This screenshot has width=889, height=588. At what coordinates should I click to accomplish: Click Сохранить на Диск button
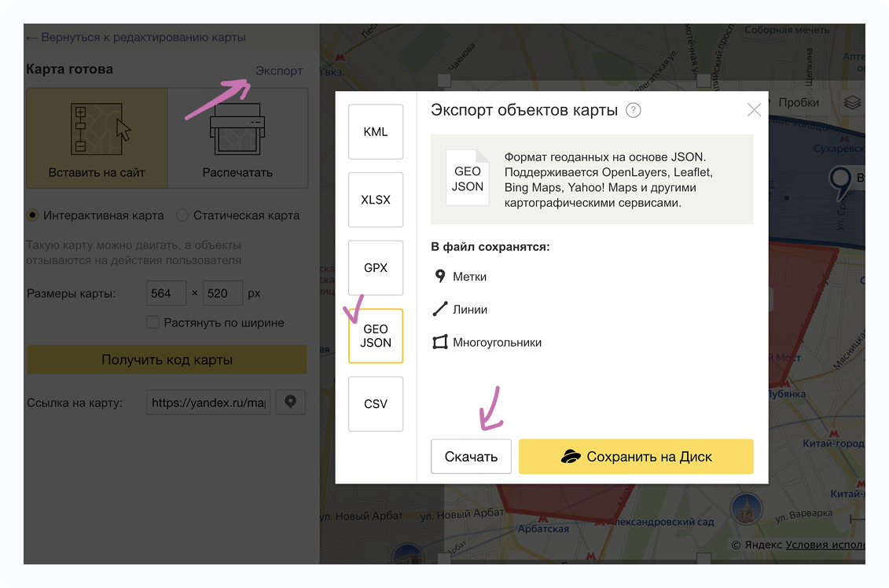tap(636, 457)
